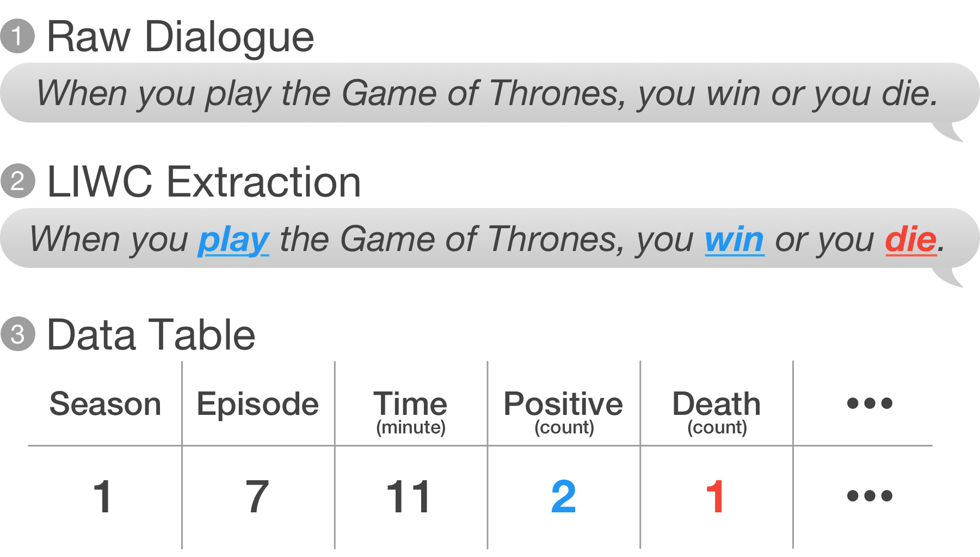Click the step 2 circle badge
This screenshot has width=980, height=557.
pos(17,181)
